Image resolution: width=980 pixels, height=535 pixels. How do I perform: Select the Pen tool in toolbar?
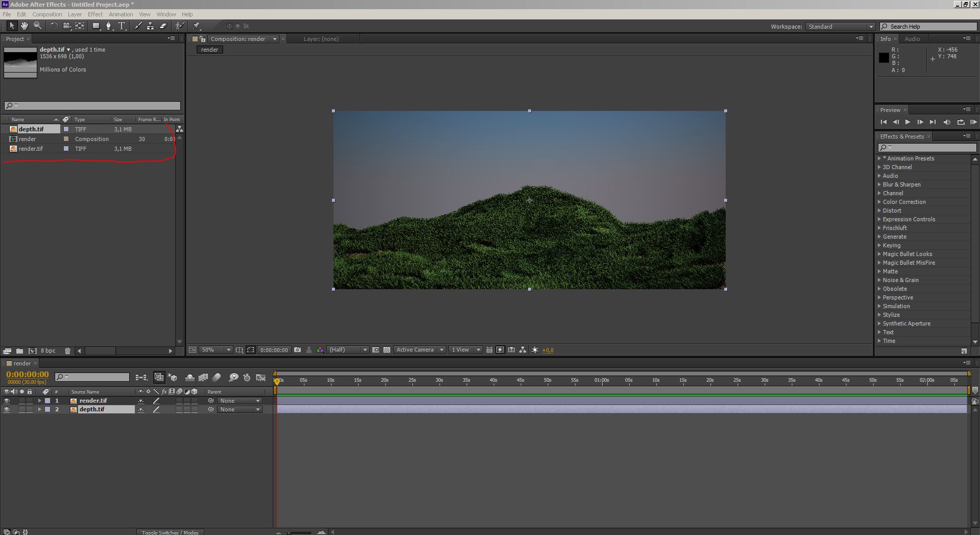(108, 26)
